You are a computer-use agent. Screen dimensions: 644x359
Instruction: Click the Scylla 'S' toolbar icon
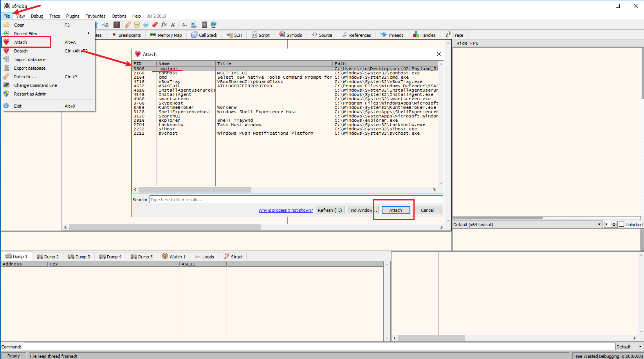pos(117,25)
